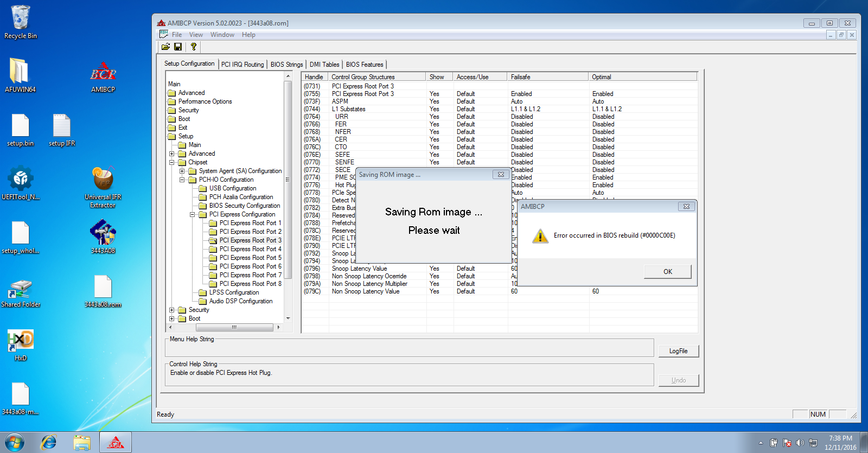Click the tree horizontal scrollbar thumb
Viewport: 868px width, 453px height.
[x=234, y=327]
